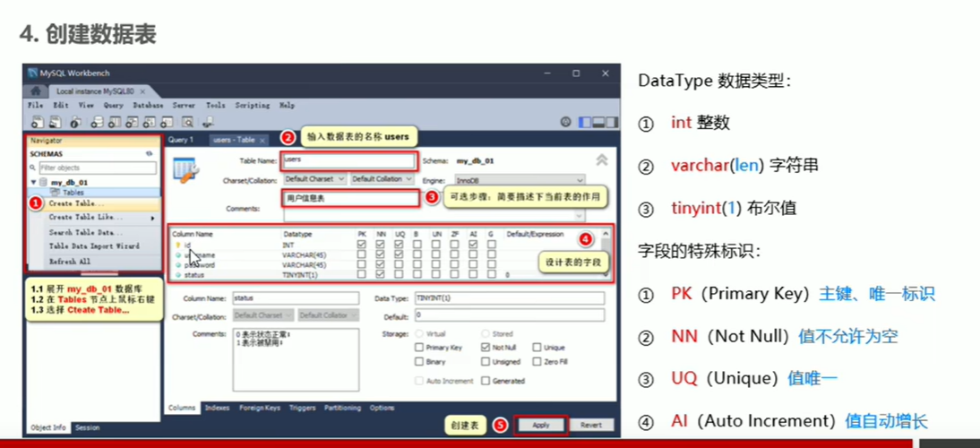
Task: Open the object inspector toolbar icon
Action: 76,123
